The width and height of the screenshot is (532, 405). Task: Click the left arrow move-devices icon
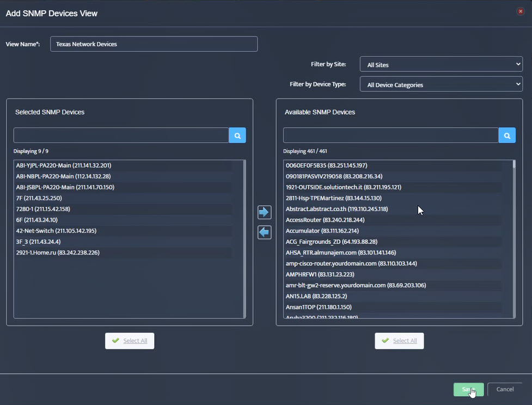point(264,232)
